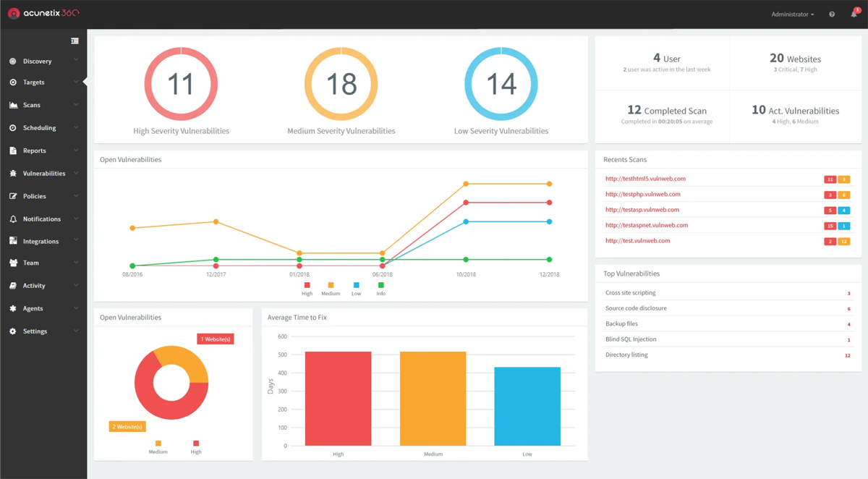Open the testasp.vulnweb.com scan link
Image resolution: width=868 pixels, height=479 pixels.
click(642, 210)
